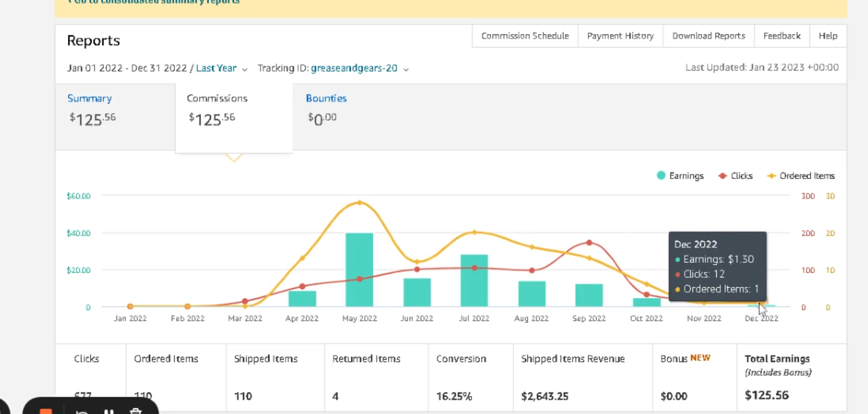The height and width of the screenshot is (414, 868).
Task: Click the $125.56 total earnings value
Action: pos(767,395)
